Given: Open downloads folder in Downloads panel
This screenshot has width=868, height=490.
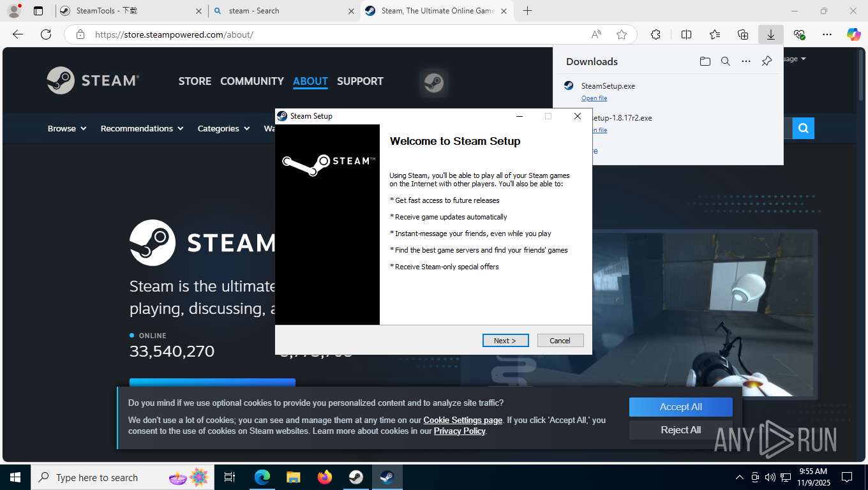Looking at the screenshot, I should [x=705, y=61].
